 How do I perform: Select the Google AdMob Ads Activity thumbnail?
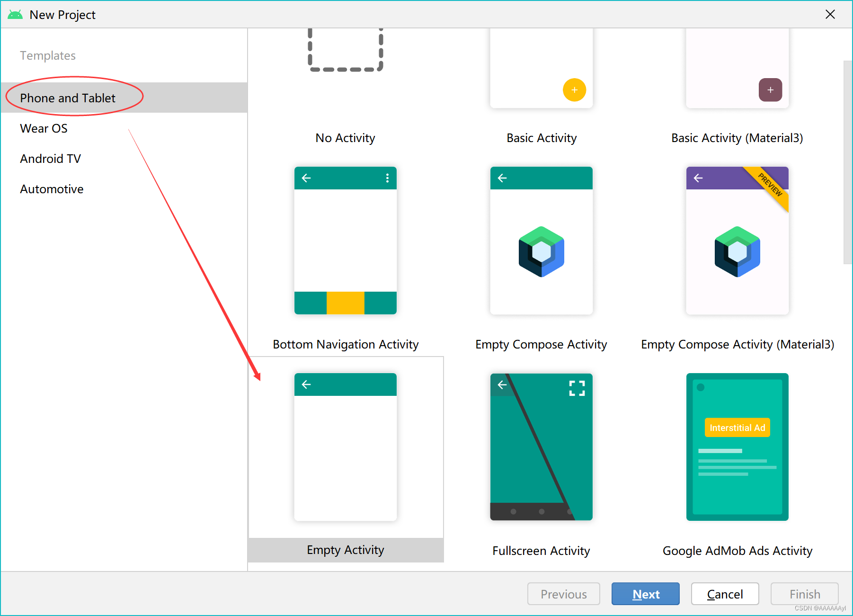(x=737, y=447)
